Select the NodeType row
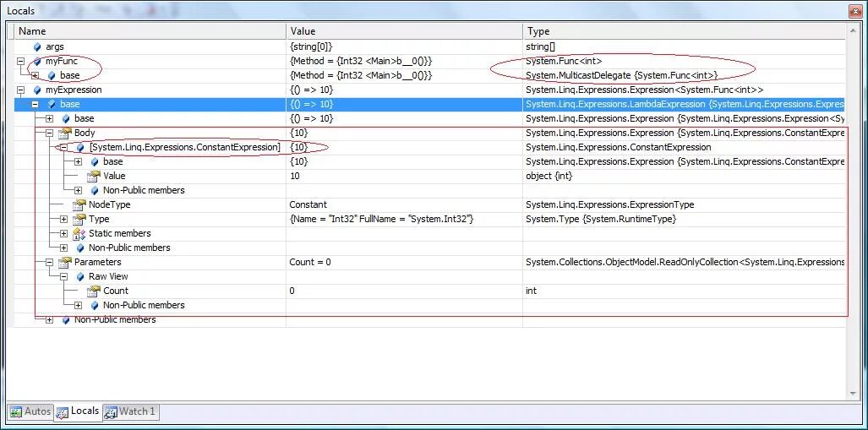Screen dimensions: 868x430 click(430, 204)
